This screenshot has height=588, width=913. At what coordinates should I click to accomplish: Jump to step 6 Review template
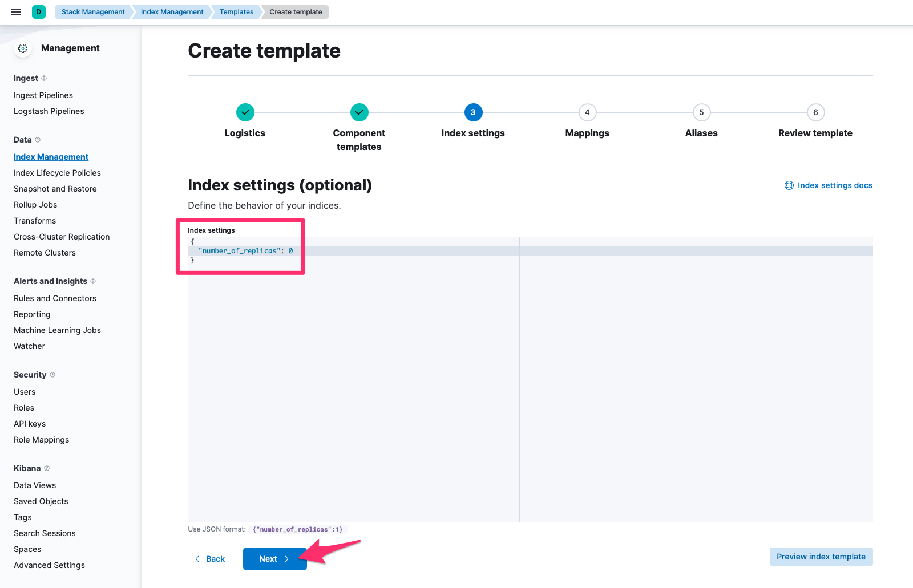[x=815, y=112]
